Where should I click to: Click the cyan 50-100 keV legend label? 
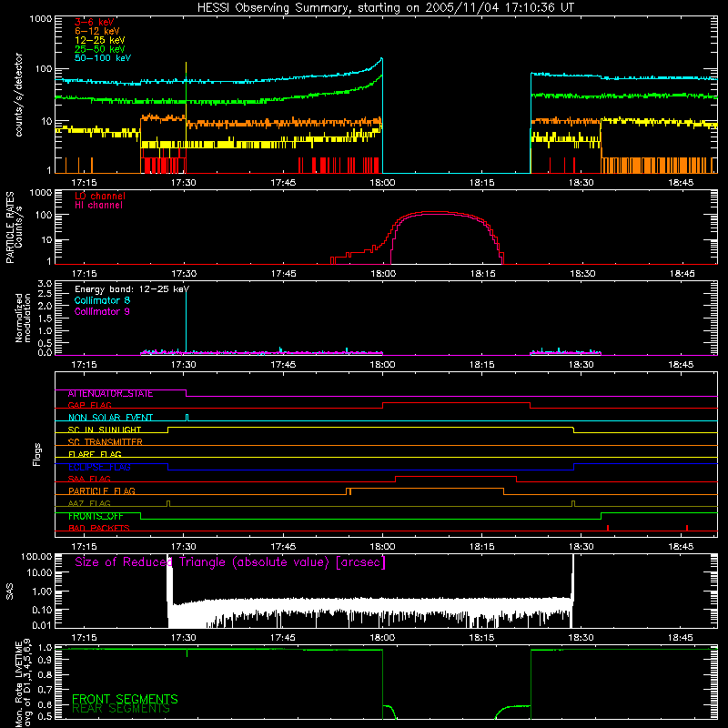click(x=103, y=58)
